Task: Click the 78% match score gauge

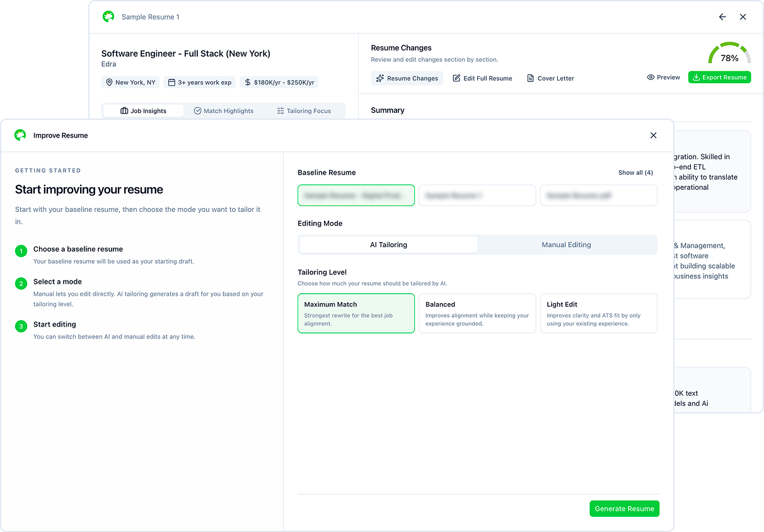Action: (729, 54)
